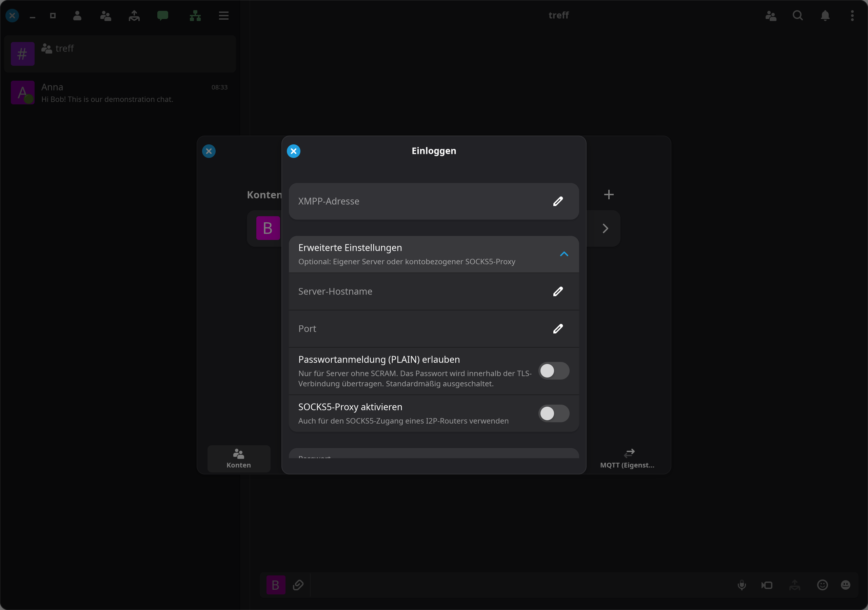This screenshot has height=610, width=868.
Task: Click the B account avatar in message bar
Action: (276, 585)
